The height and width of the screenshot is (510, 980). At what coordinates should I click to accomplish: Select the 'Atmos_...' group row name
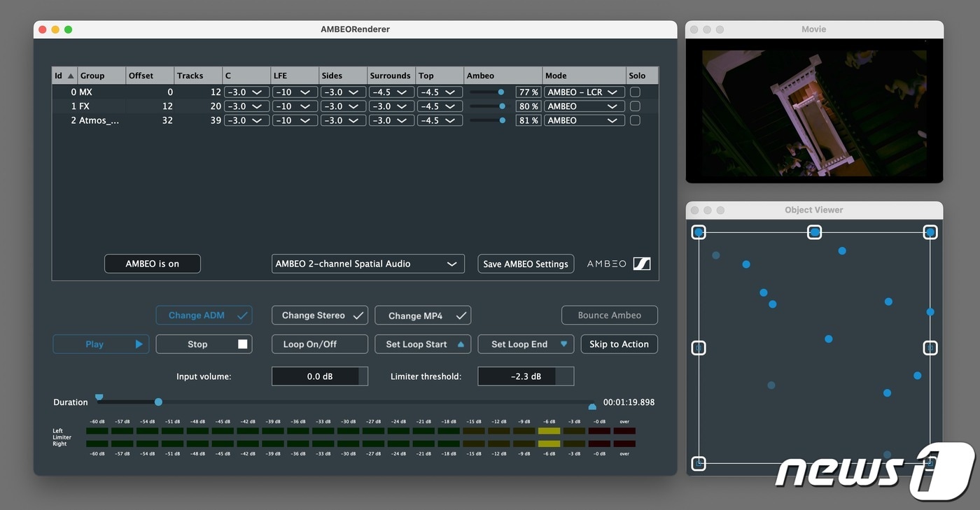(x=99, y=120)
